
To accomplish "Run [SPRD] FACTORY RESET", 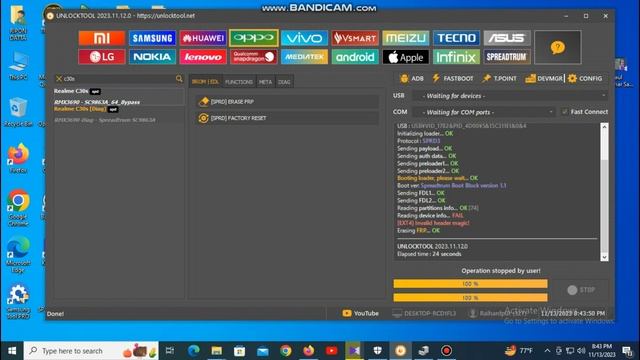I will click(287, 118).
